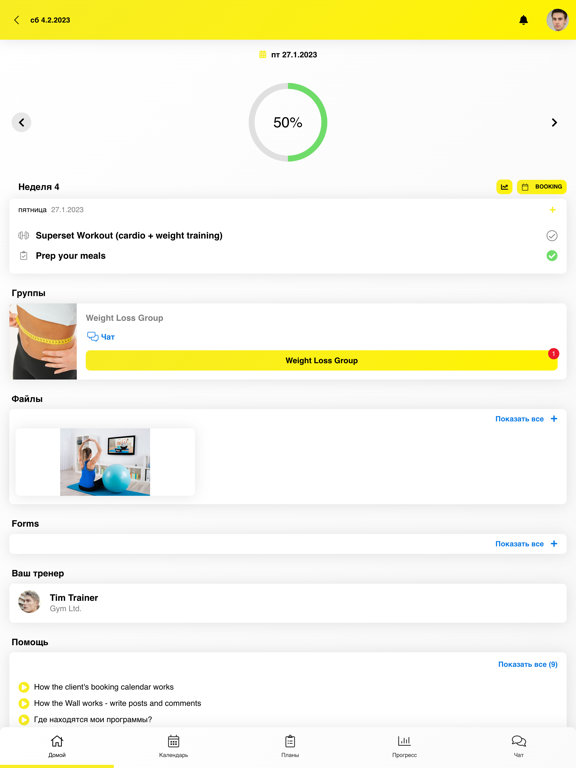The width and height of the screenshot is (576, 768).
Task: Play How the client's booking calendar works
Action: pos(24,687)
